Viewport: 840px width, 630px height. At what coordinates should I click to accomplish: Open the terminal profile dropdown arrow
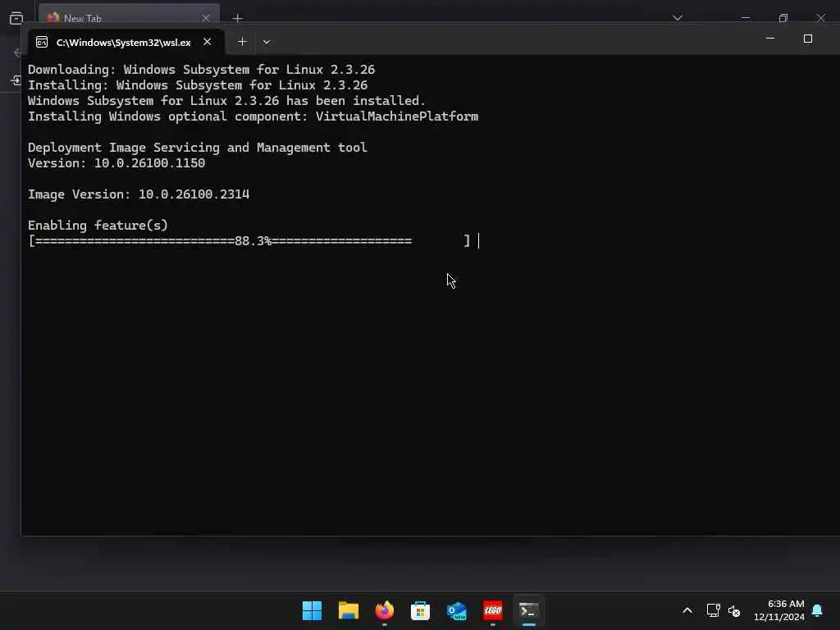click(x=267, y=42)
